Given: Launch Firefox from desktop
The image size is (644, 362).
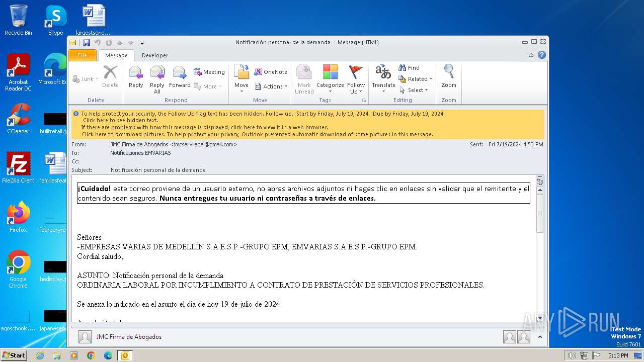Looking at the screenshot, I should (18, 217).
